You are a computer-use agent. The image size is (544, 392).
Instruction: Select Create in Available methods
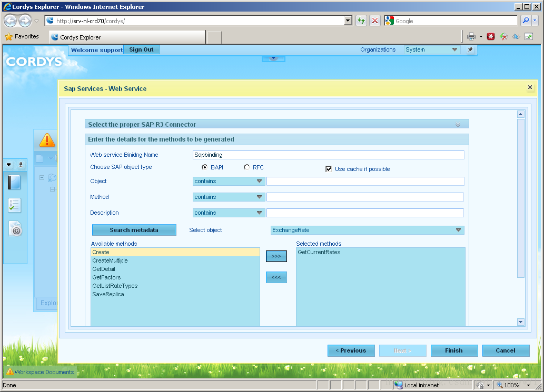click(175, 252)
